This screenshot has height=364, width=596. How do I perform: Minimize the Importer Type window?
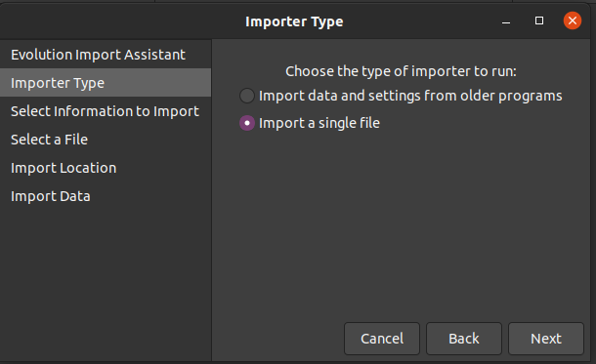[506, 21]
